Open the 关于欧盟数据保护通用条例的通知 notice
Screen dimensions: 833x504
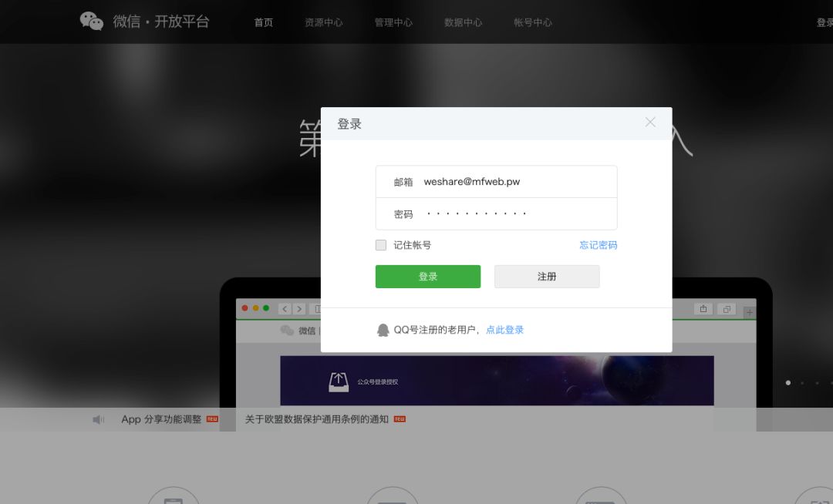coord(317,419)
